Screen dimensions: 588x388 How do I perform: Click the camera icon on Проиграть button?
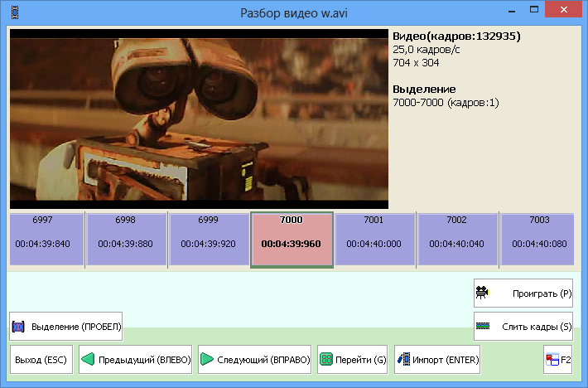click(482, 293)
